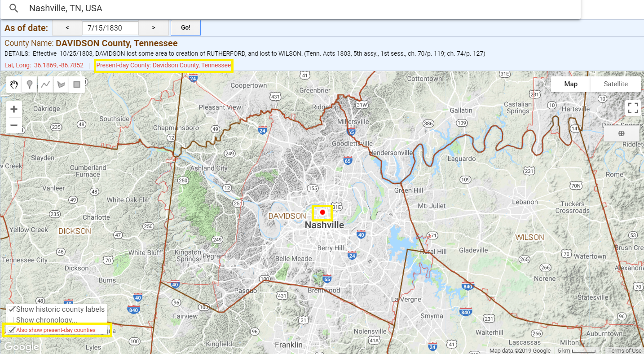Open fullscreen mode via the expand icon
This screenshot has height=354, width=644.
tap(633, 108)
